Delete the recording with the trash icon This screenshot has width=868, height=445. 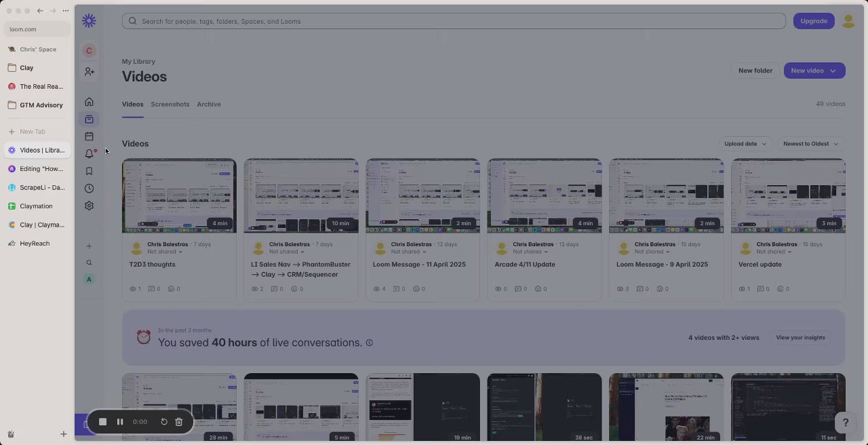tap(179, 422)
